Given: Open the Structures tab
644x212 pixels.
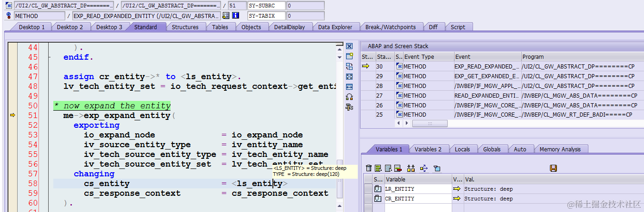Looking at the screenshot, I should pyautogui.click(x=185, y=27).
